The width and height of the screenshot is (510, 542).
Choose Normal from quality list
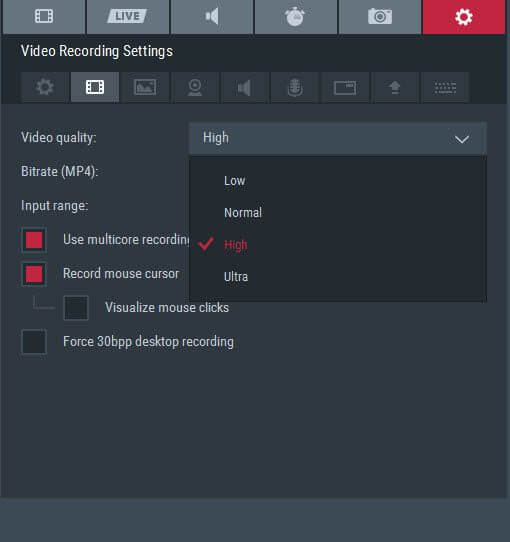[243, 213]
